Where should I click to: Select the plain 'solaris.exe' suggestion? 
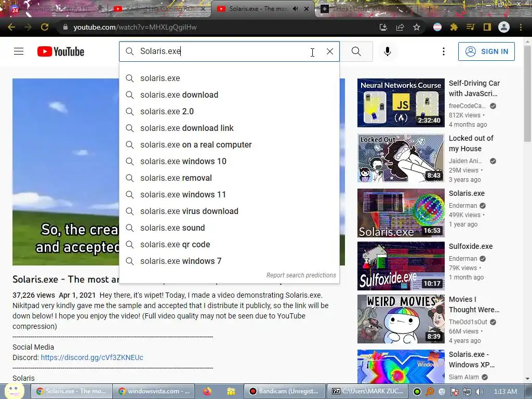pyautogui.click(x=229, y=78)
